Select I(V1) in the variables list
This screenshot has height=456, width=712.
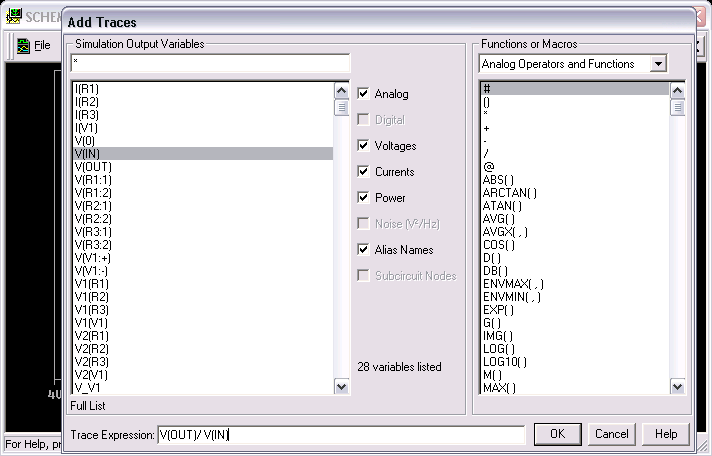203,128
